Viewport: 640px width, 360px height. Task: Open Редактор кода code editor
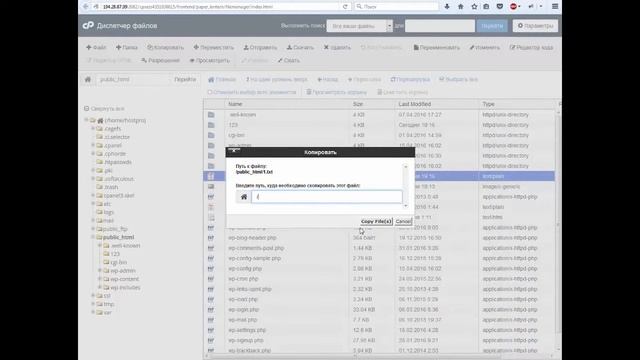coord(531,47)
